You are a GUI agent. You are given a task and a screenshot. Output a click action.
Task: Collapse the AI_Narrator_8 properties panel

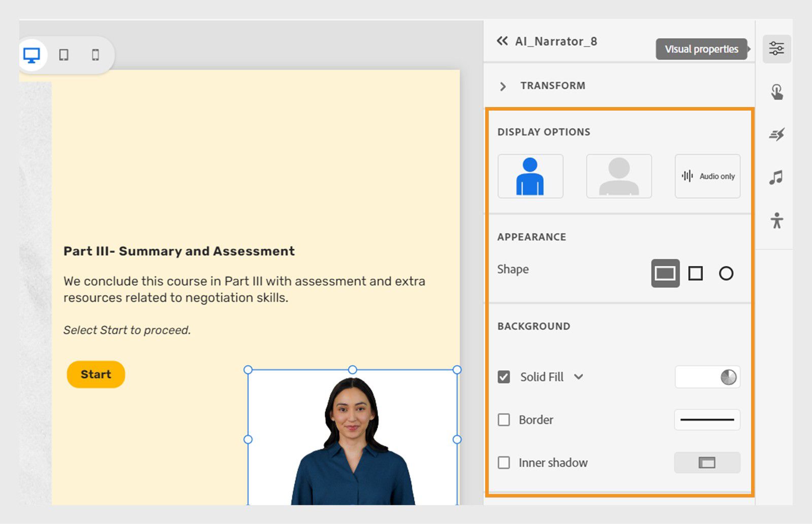[x=502, y=42]
